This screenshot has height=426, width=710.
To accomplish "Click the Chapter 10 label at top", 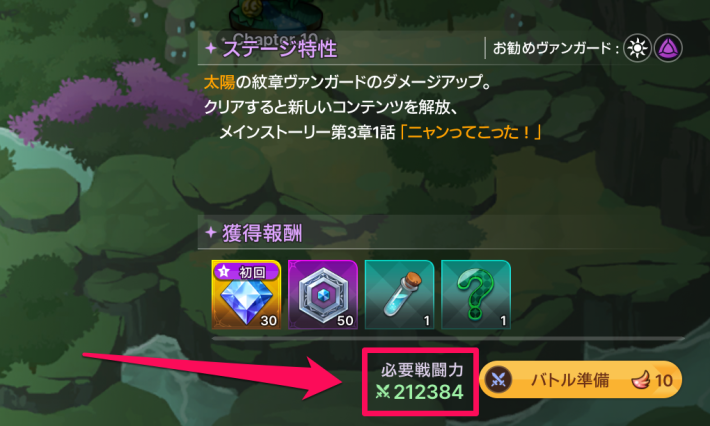I will (274, 38).
